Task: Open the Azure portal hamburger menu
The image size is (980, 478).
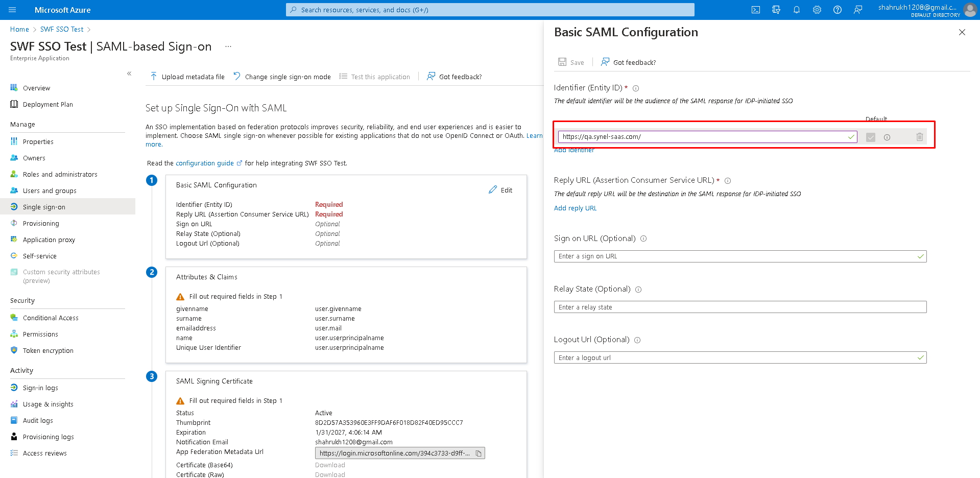Action: click(x=12, y=10)
